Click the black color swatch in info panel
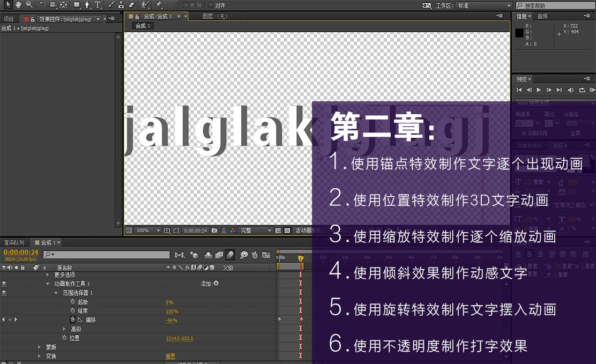Viewport: 596px width, 364px height. click(519, 33)
